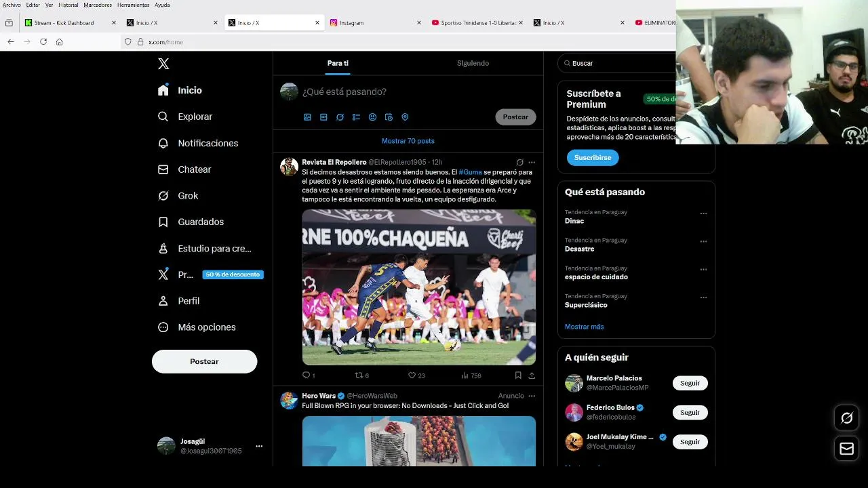
Task: Add a poll to the new post
Action: tap(356, 117)
